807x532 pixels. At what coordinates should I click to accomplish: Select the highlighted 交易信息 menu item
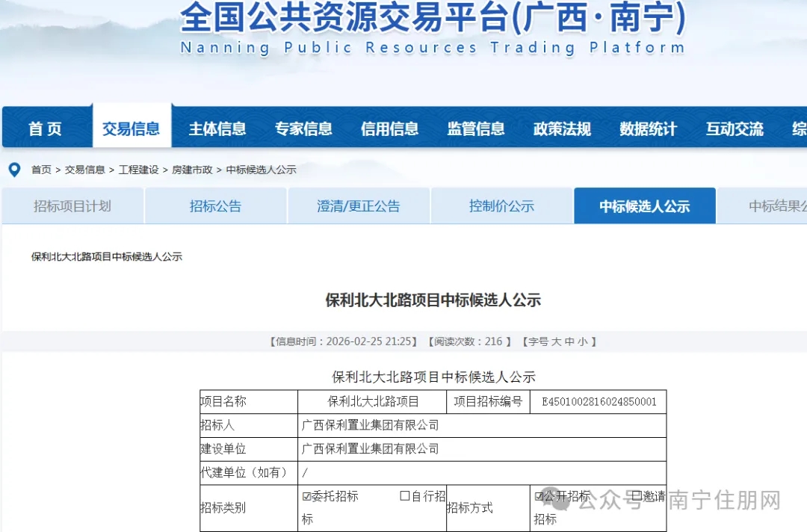(132, 128)
